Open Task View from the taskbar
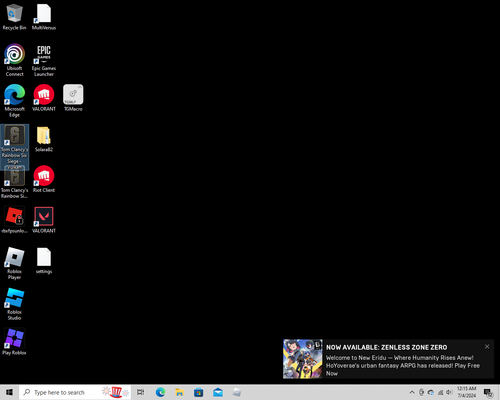Screen dimensions: 500x400 tap(141, 392)
